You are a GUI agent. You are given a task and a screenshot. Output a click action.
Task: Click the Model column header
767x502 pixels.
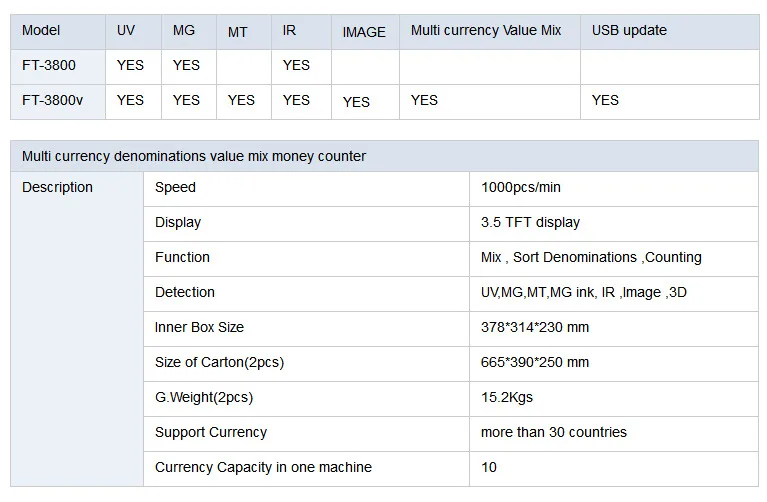pos(58,32)
